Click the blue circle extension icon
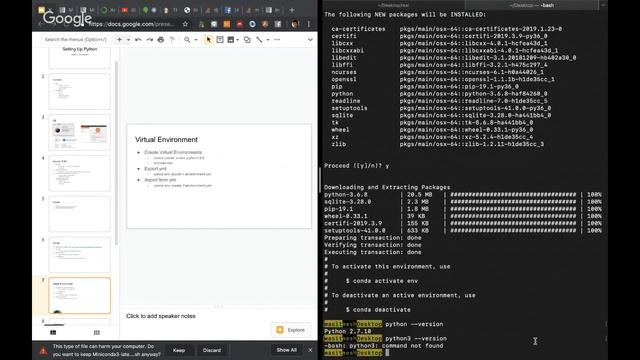The height and width of the screenshot is (360, 640). coord(252,24)
